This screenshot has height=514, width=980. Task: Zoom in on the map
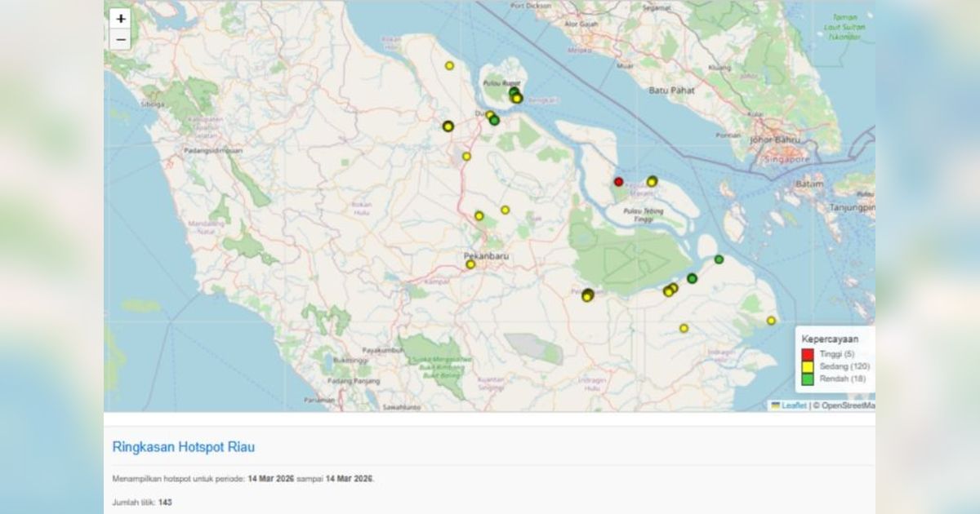coord(120,19)
